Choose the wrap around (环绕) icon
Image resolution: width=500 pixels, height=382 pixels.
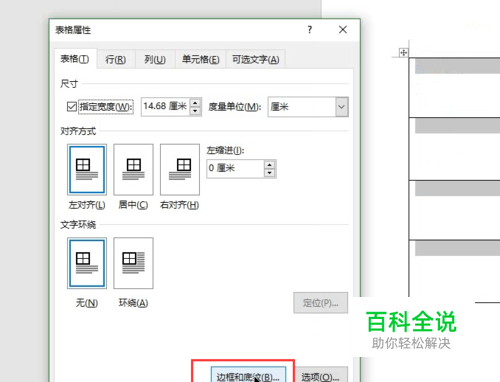133,263
